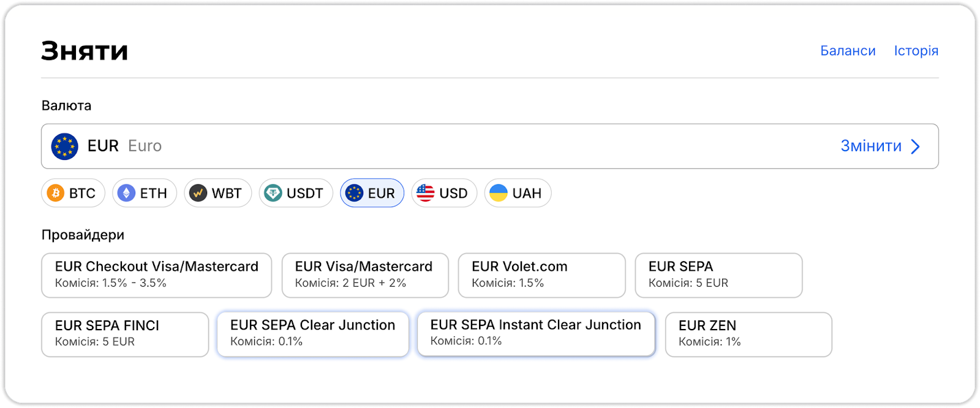Click the EUR flag in currency field
The image size is (980, 408).
click(64, 146)
